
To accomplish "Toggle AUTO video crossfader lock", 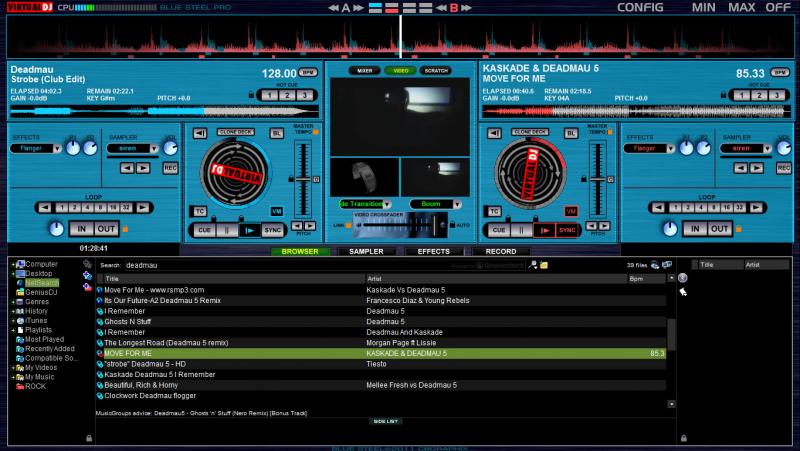I will click(x=453, y=225).
